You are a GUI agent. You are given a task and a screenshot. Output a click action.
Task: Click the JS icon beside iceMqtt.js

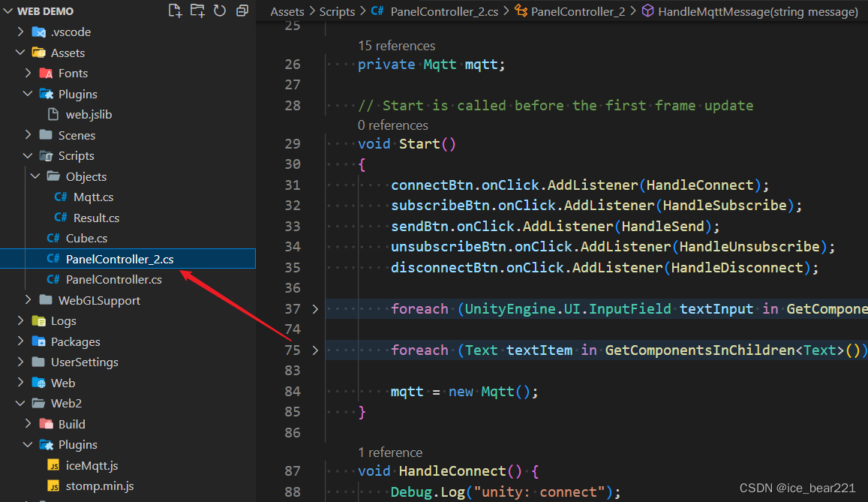(54, 465)
